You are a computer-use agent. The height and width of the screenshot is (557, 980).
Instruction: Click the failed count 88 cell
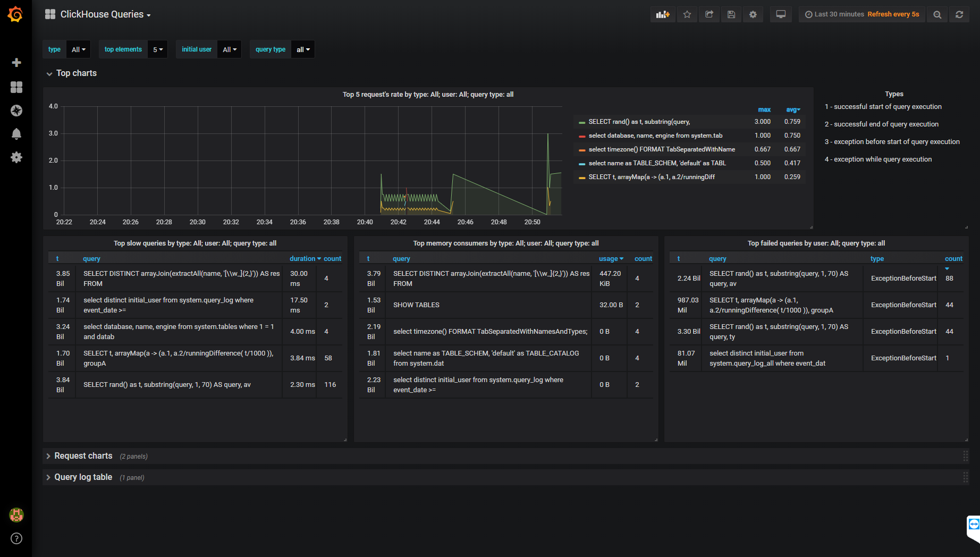[x=949, y=278]
